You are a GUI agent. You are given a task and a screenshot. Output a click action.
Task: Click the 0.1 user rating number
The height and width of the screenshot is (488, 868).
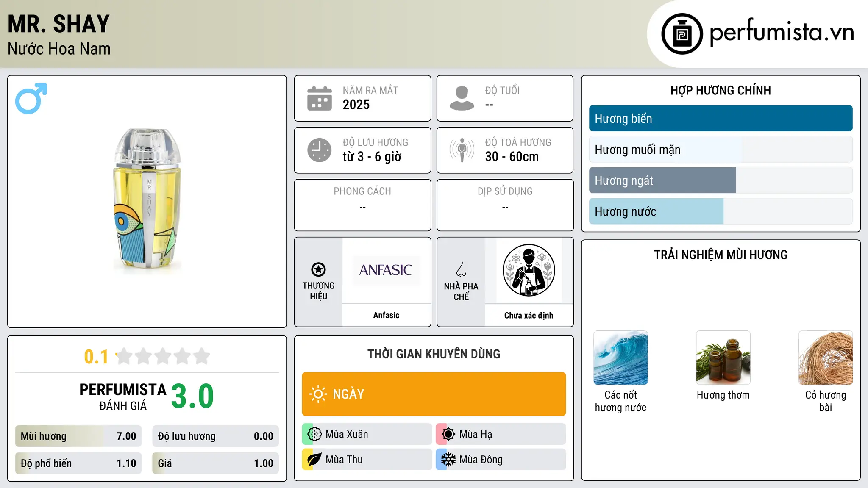[96, 357]
